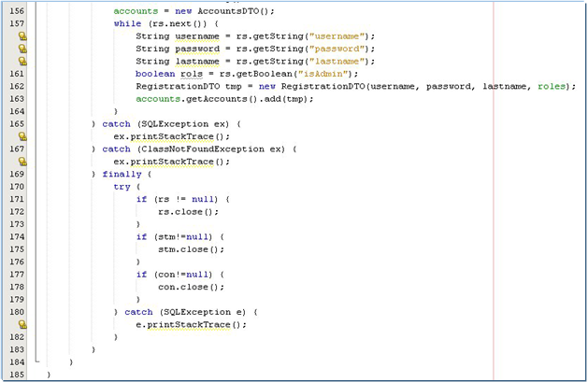Click 'rs.getBoolean' method call
The width and height of the screenshot is (588, 382).
point(256,74)
